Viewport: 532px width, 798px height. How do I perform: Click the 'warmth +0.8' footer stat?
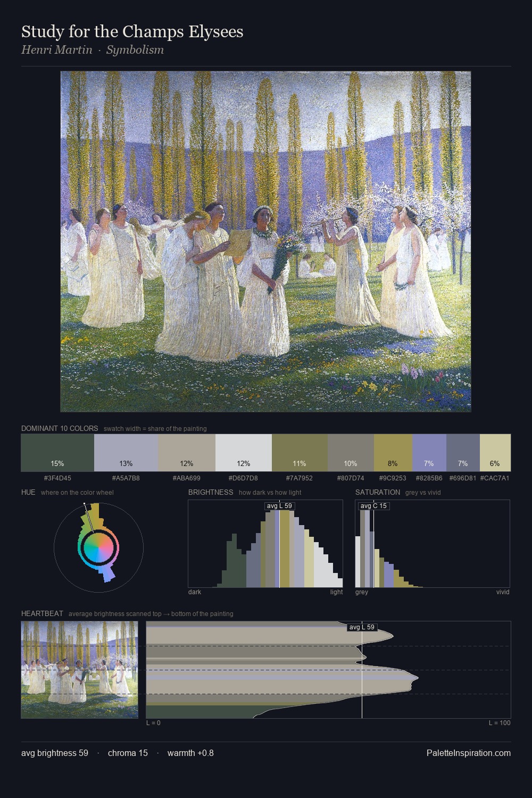pos(190,753)
